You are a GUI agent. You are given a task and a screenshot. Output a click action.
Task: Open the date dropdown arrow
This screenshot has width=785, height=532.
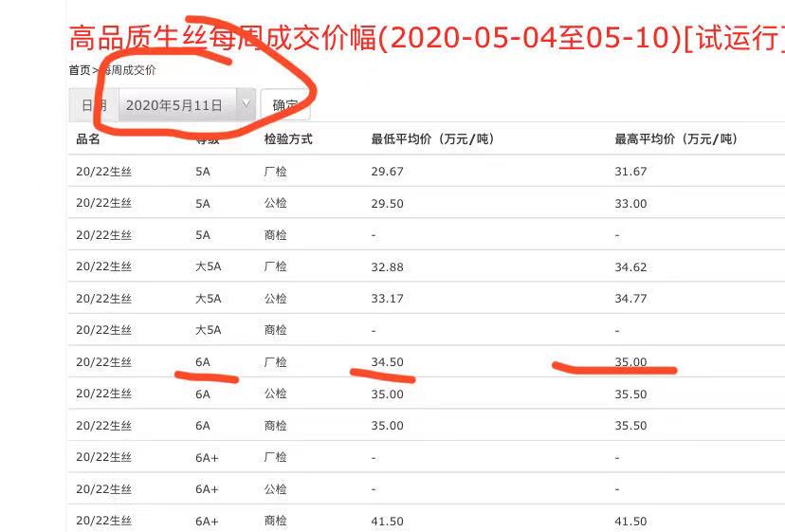coord(246,105)
